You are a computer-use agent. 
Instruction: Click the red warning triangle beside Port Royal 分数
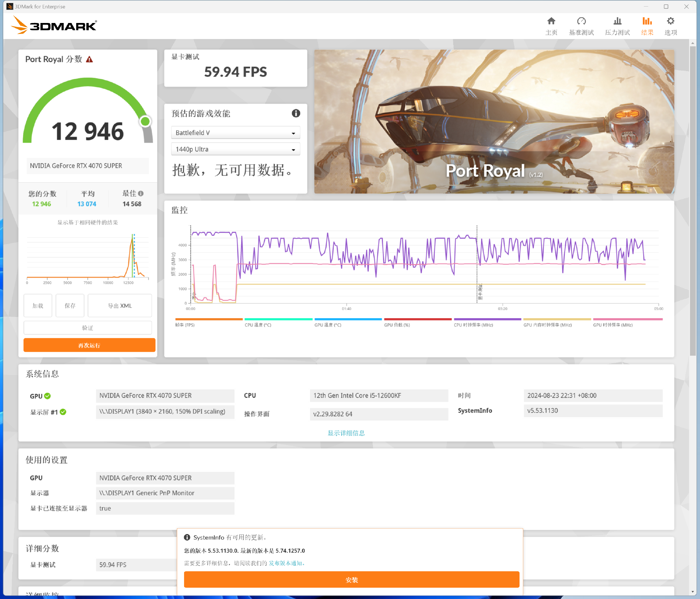[89, 59]
